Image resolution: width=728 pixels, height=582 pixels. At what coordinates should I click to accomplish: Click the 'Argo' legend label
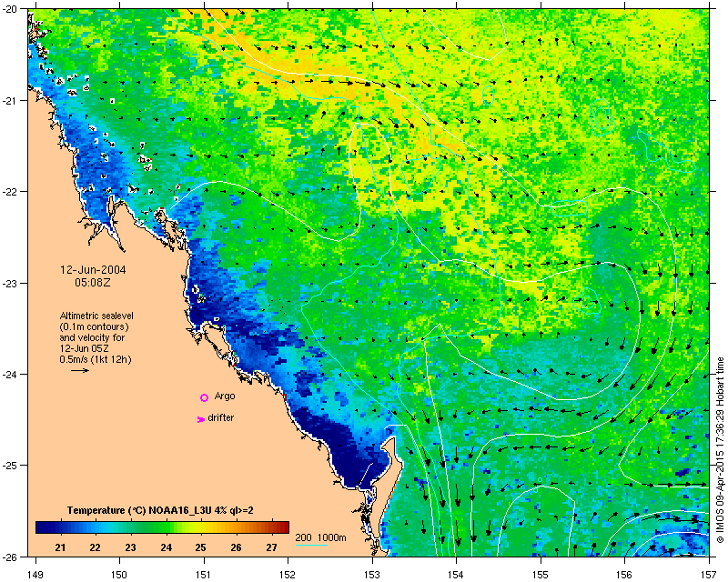(225, 396)
